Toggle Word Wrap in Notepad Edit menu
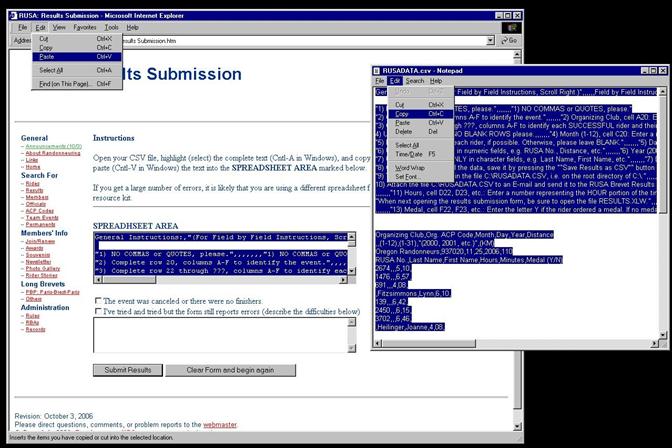 tap(410, 167)
